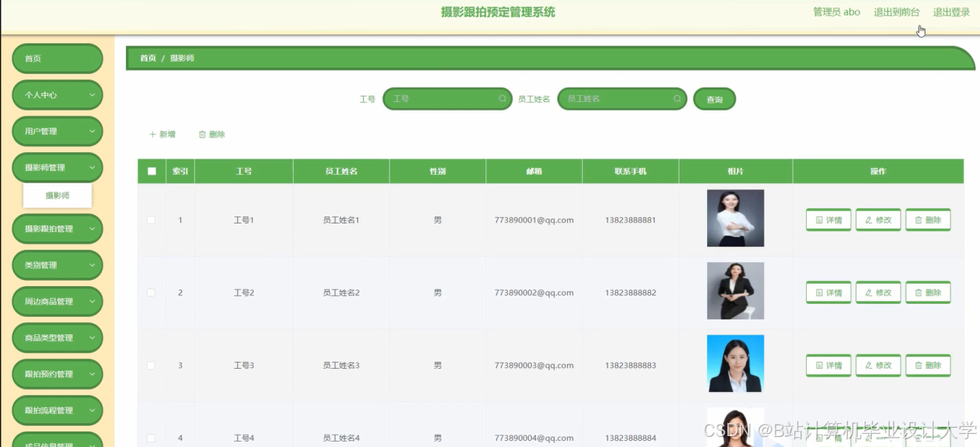This screenshot has height=447, width=980.
Task: Click the 删除 button for 工号2
Action: point(927,293)
